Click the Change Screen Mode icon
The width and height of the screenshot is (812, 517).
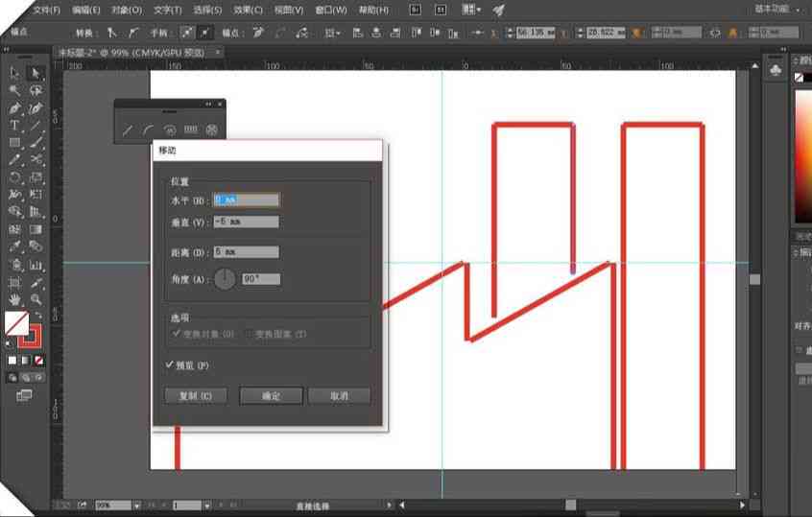point(24,396)
